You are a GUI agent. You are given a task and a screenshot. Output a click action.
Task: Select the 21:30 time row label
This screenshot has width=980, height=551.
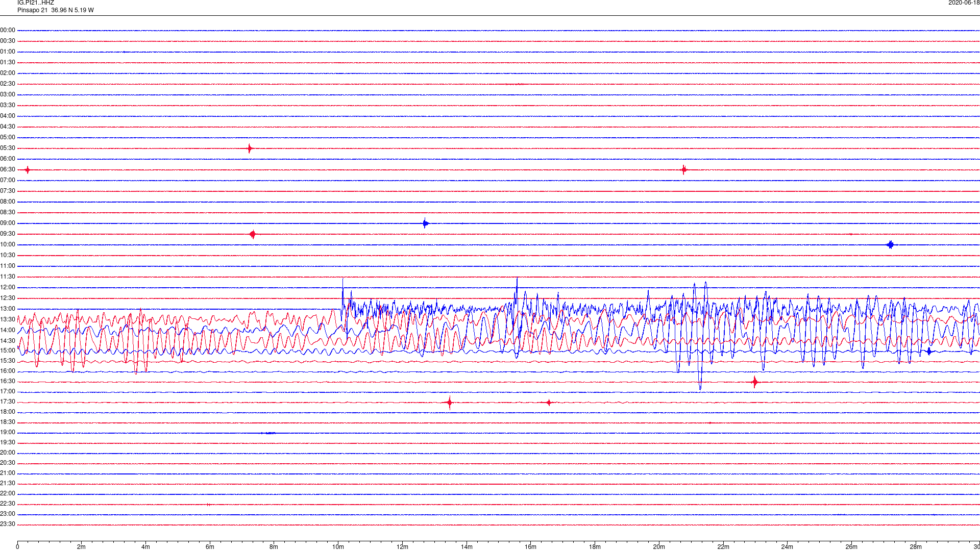8,483
